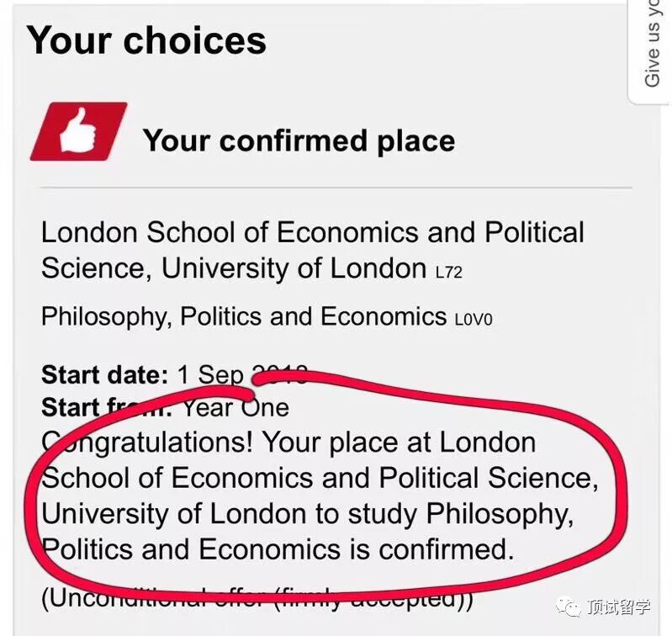Click the Start from label
The width and height of the screenshot is (672, 636).
click(x=107, y=407)
